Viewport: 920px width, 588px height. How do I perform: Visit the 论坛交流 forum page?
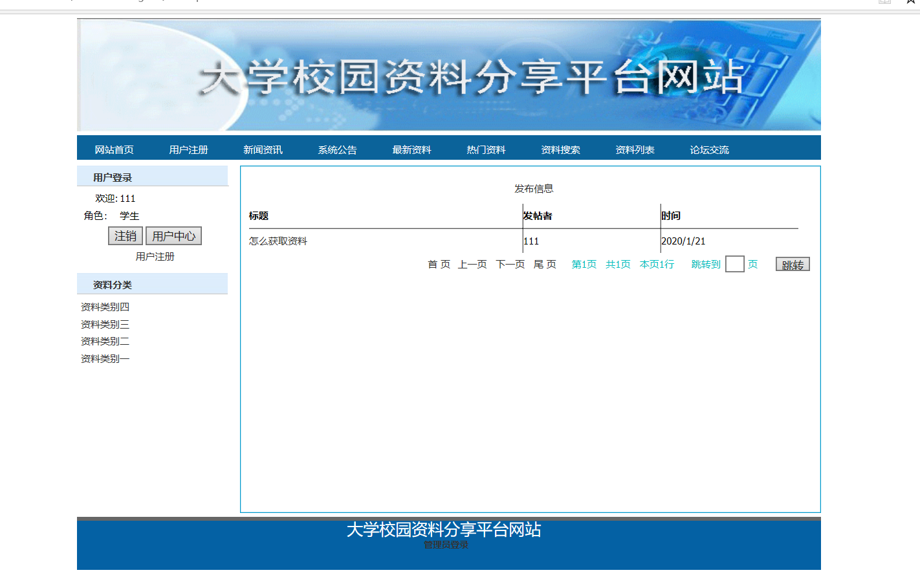pyautogui.click(x=709, y=149)
